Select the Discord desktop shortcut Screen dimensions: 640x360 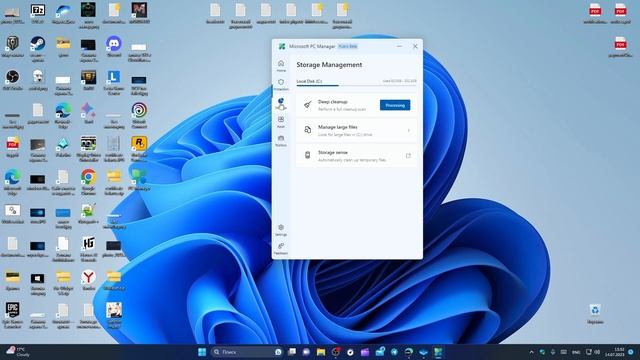(x=114, y=47)
